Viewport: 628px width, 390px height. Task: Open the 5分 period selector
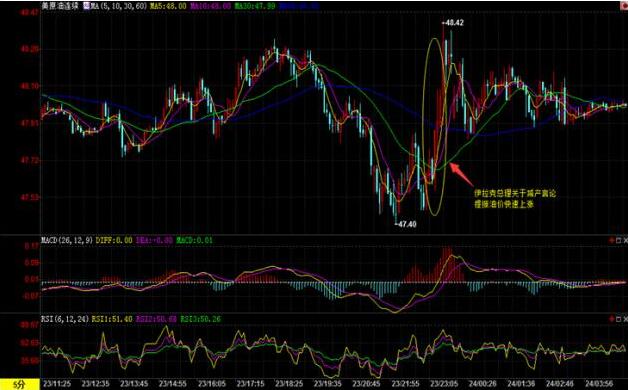point(20,385)
